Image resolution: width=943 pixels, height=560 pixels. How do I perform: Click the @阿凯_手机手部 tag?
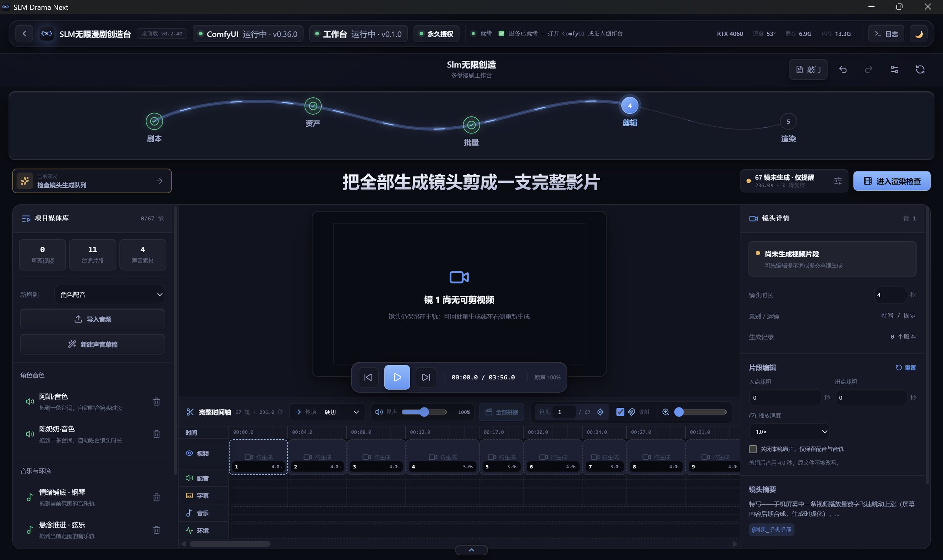tap(771, 529)
